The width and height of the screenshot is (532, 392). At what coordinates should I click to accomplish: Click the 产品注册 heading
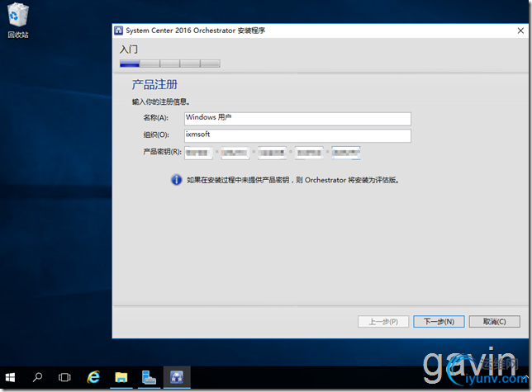click(154, 84)
